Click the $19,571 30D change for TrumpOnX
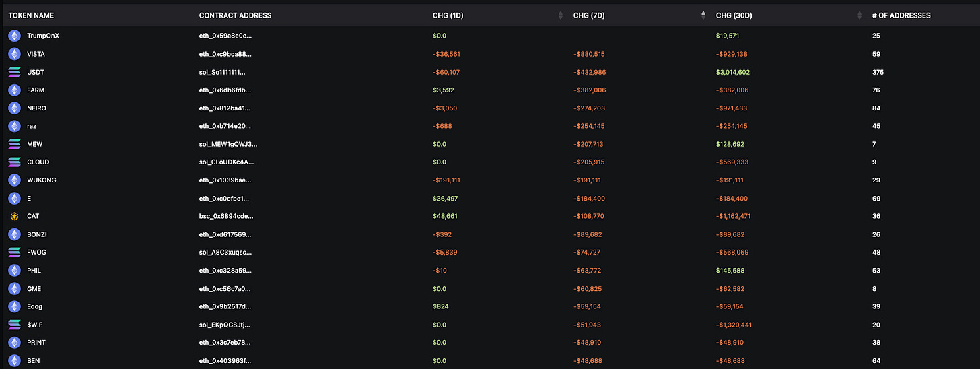Screen dimensions: 980x369 (x=728, y=36)
